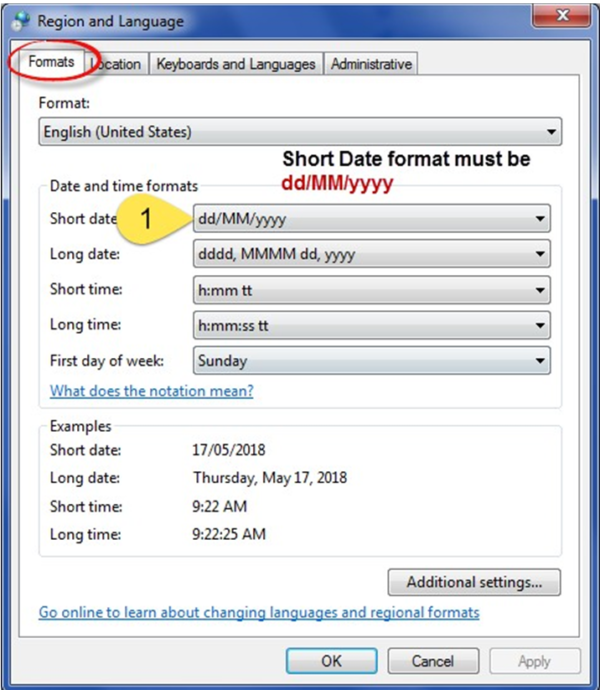Expand the Long date format combo box
The image size is (600, 690).
[x=371, y=255]
